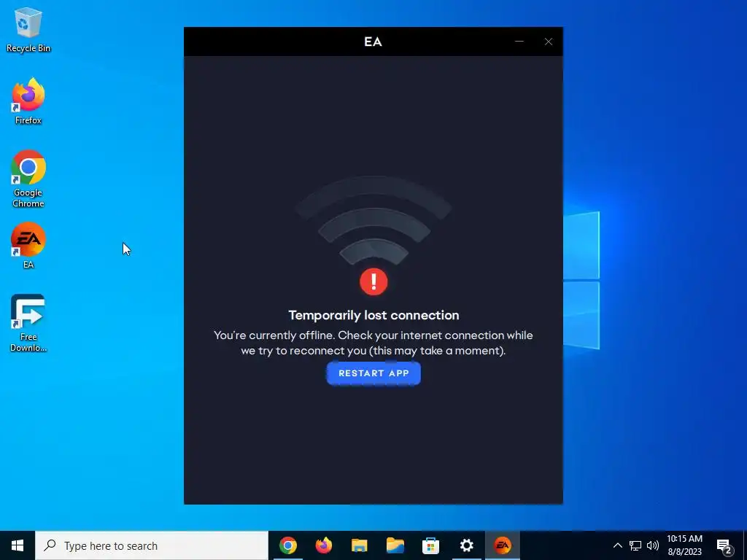Viewport: 747px width, 560px height.
Task: Select the Free Download Manager desktop shortcut
Action: point(28,323)
